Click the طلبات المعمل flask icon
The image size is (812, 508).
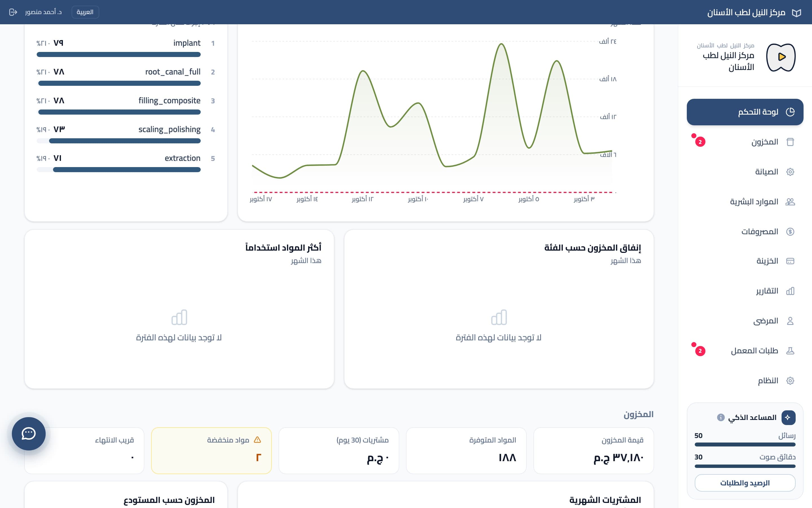790,351
